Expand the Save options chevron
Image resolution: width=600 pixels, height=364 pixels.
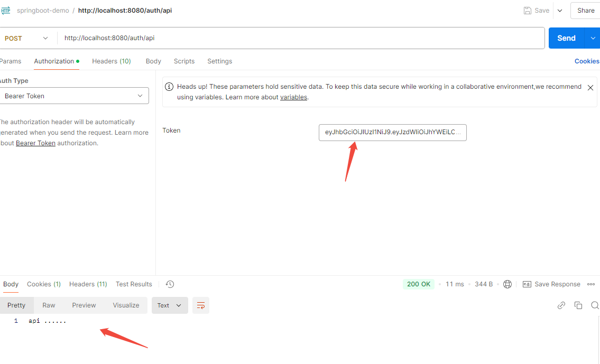point(560,11)
